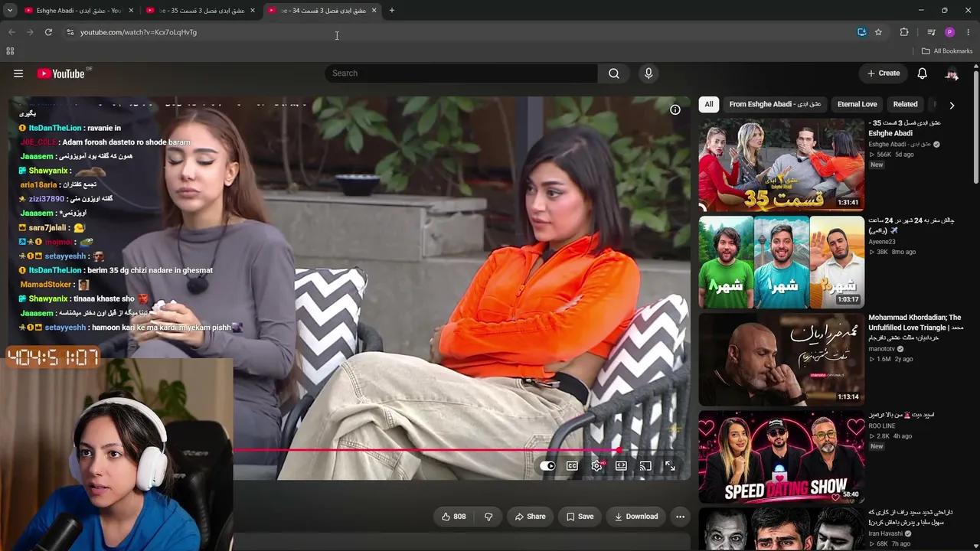Click the Download button
Image resolution: width=980 pixels, height=551 pixels.
(x=636, y=517)
